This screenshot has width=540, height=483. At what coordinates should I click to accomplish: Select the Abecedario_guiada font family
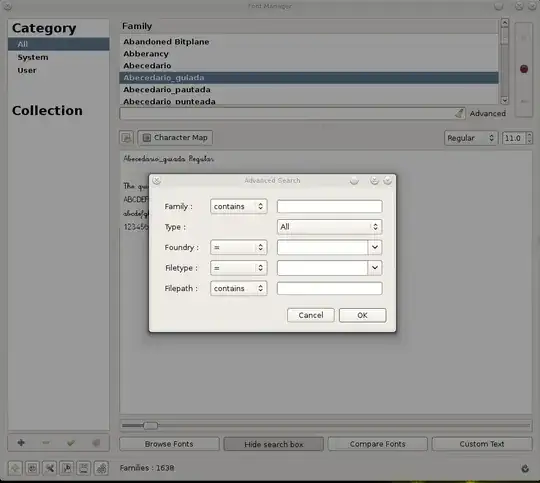tap(309, 78)
